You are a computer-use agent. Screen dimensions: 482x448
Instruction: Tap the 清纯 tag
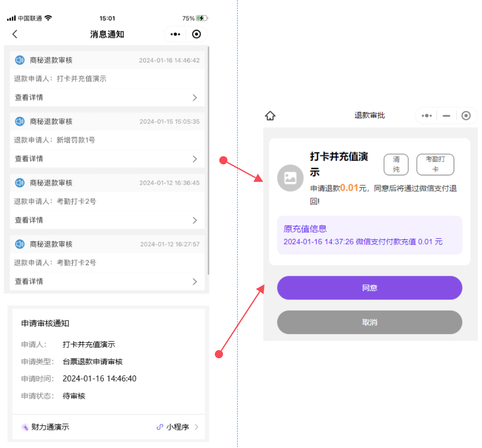(x=396, y=164)
